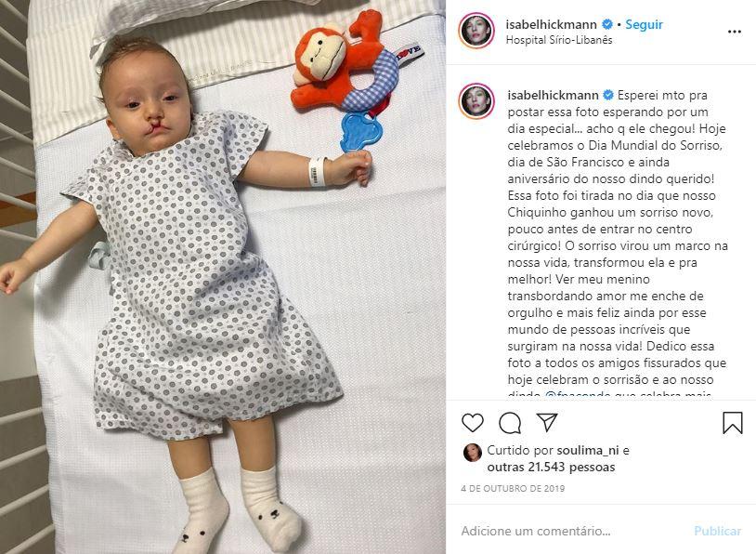
Task: Click Publicar to post comment
Action: [717, 531]
